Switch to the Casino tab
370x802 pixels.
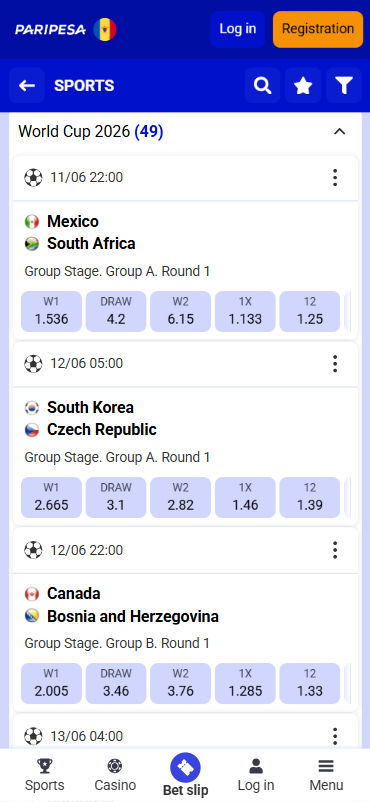coord(115,775)
